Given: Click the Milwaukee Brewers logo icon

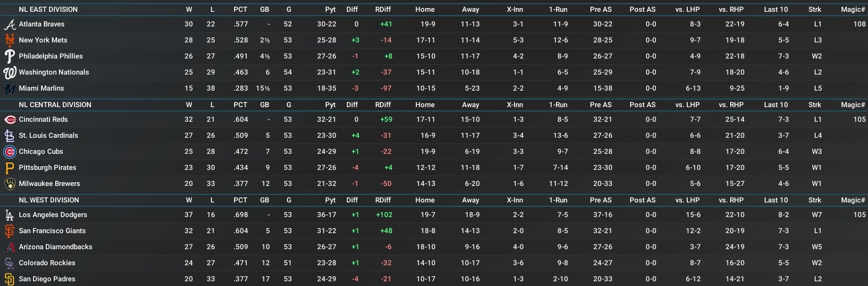Looking at the screenshot, I should (9, 184).
